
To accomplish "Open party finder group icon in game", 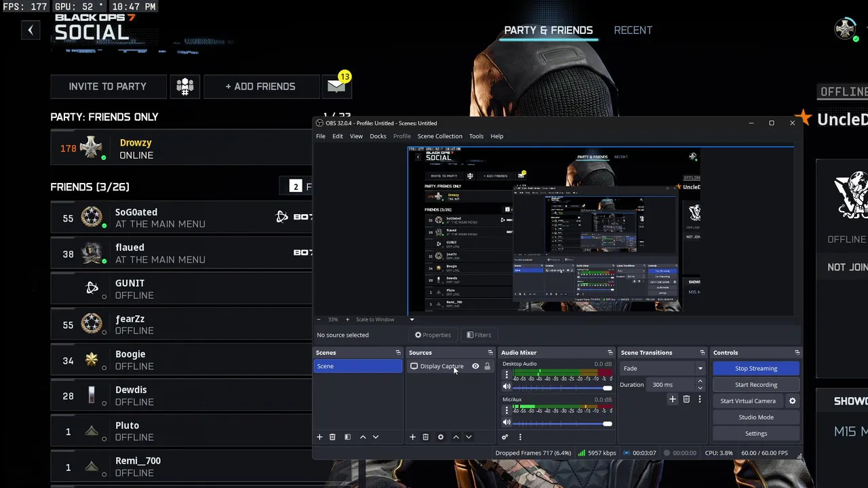I will 185,86.
